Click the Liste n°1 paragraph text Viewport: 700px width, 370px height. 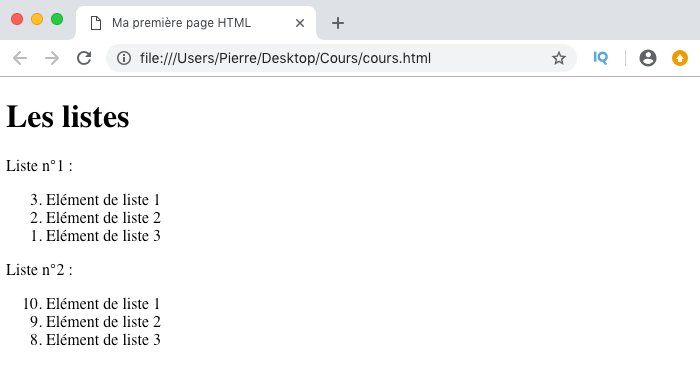tap(39, 166)
